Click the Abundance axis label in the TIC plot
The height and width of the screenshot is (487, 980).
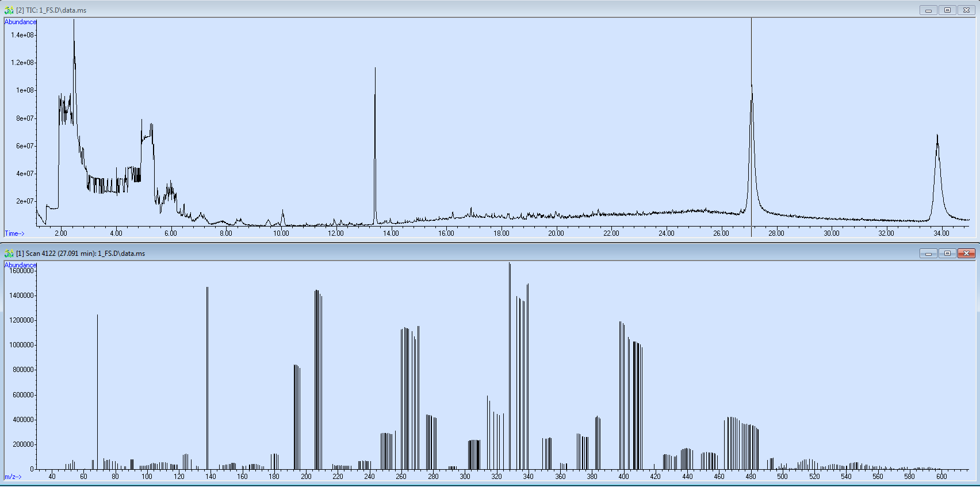tap(20, 22)
